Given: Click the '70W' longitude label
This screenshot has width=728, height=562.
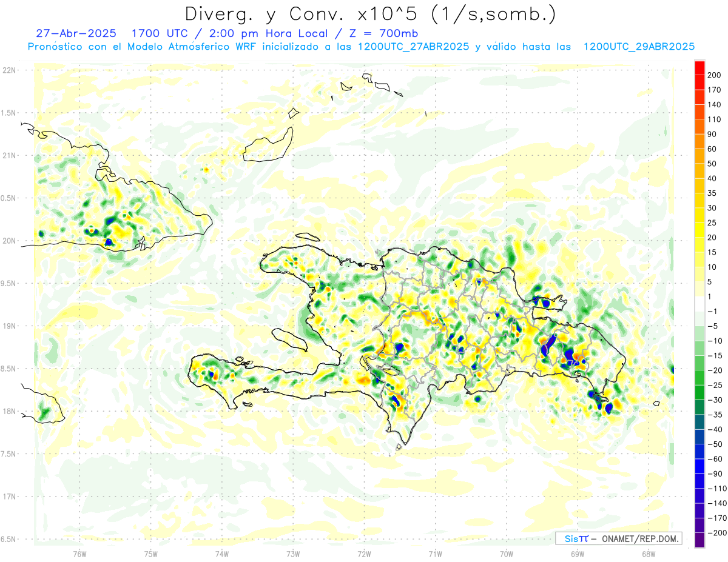Looking at the screenshot, I should pos(506,554).
